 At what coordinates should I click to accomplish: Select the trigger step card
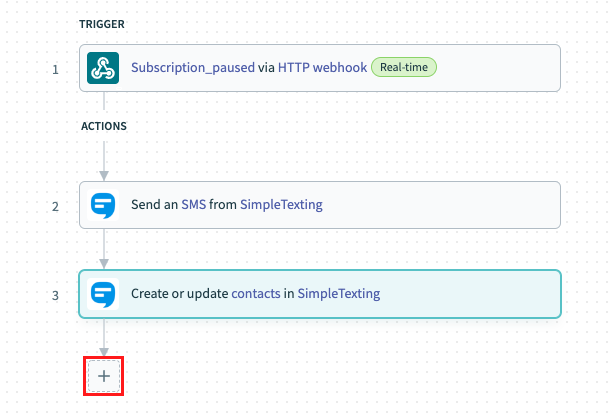pyautogui.click(x=320, y=68)
